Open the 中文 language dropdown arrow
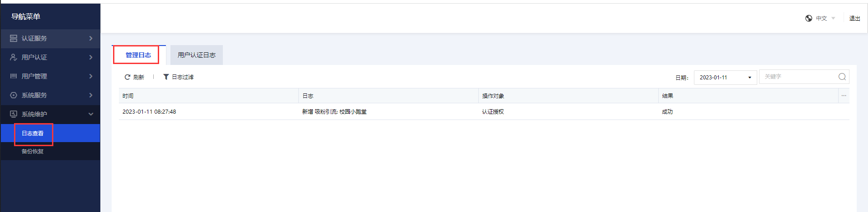 (x=833, y=18)
